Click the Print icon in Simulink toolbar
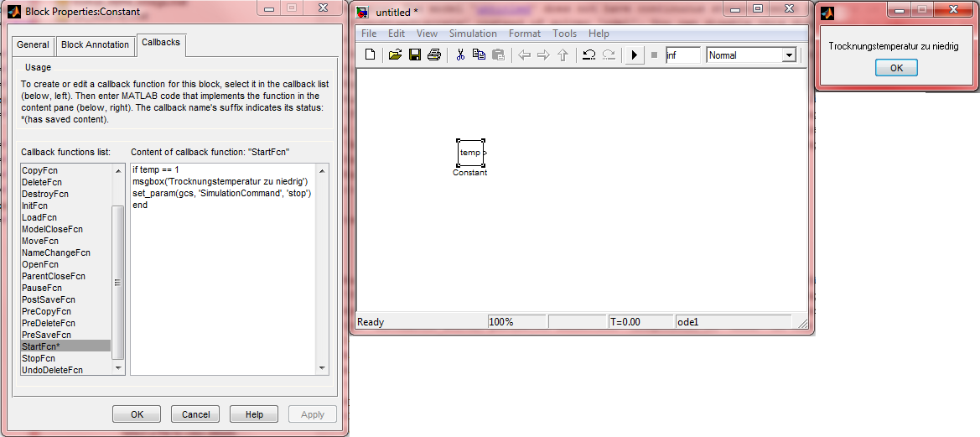This screenshot has width=980, height=437. (433, 55)
